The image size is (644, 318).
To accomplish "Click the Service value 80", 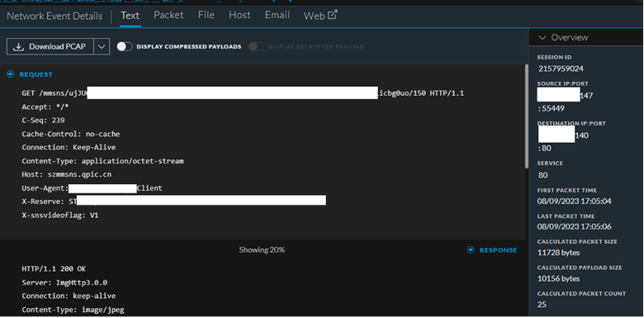I will click(x=543, y=175).
